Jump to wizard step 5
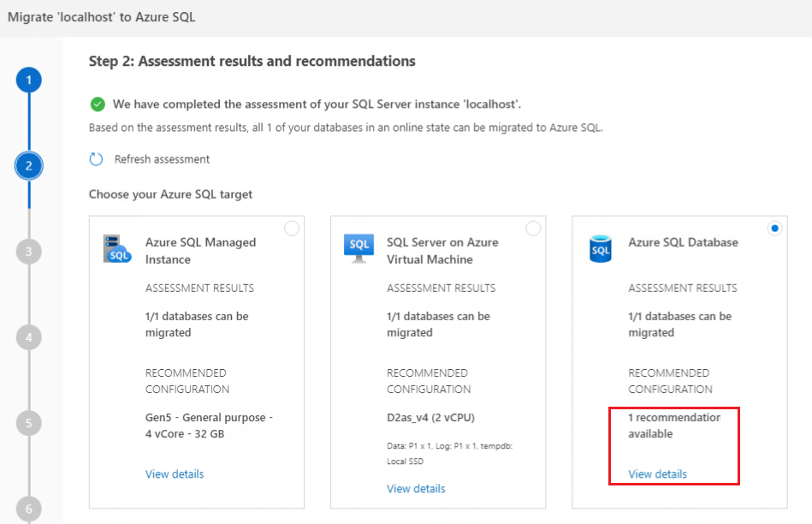The image size is (812, 524). (29, 423)
